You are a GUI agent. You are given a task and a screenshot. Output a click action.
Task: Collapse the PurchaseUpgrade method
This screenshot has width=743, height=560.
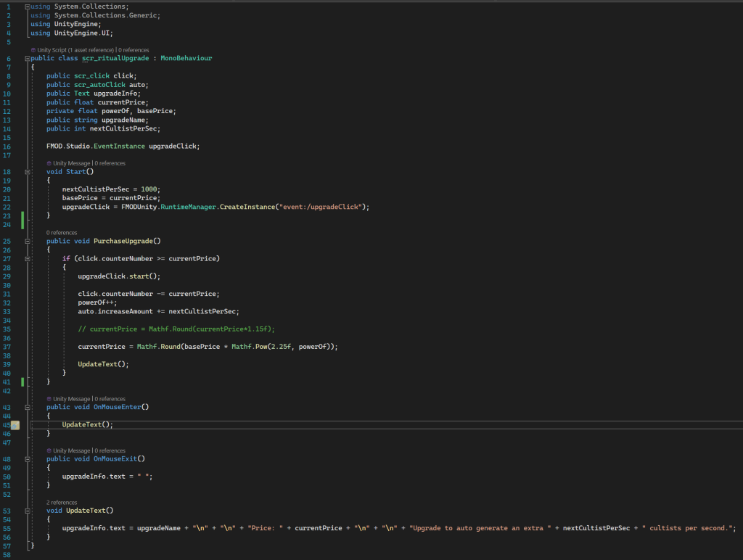pyautogui.click(x=28, y=241)
